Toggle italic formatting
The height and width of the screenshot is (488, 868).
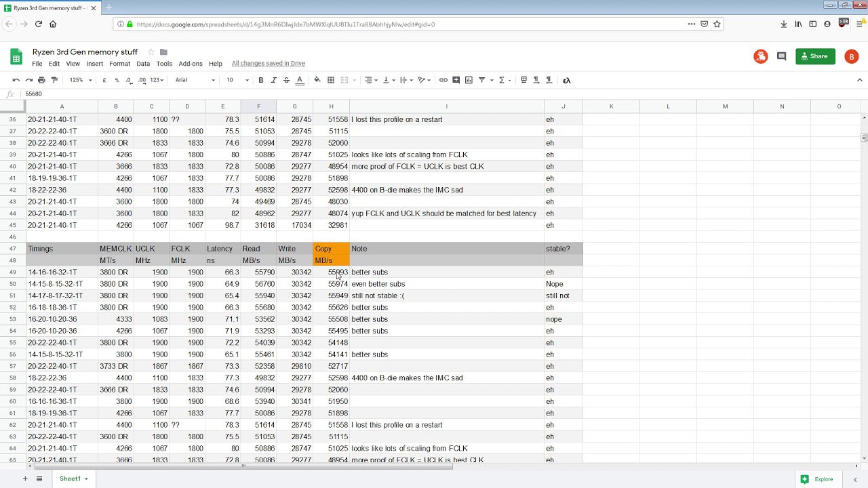tap(273, 80)
